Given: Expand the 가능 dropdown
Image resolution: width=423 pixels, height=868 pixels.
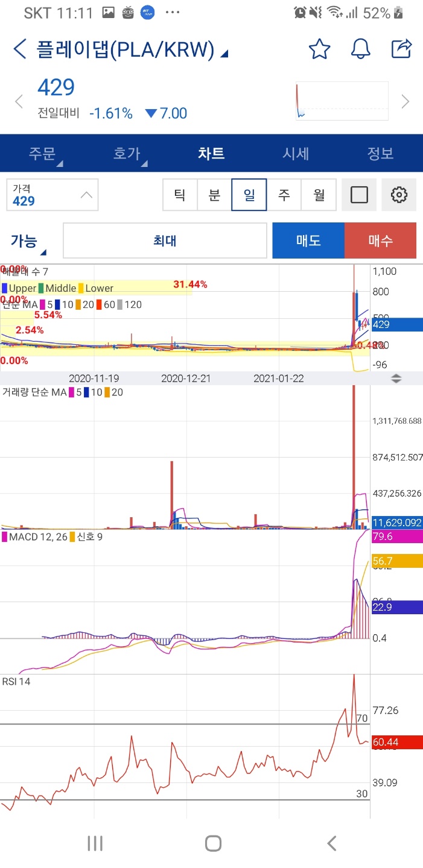Looking at the screenshot, I should tap(27, 242).
